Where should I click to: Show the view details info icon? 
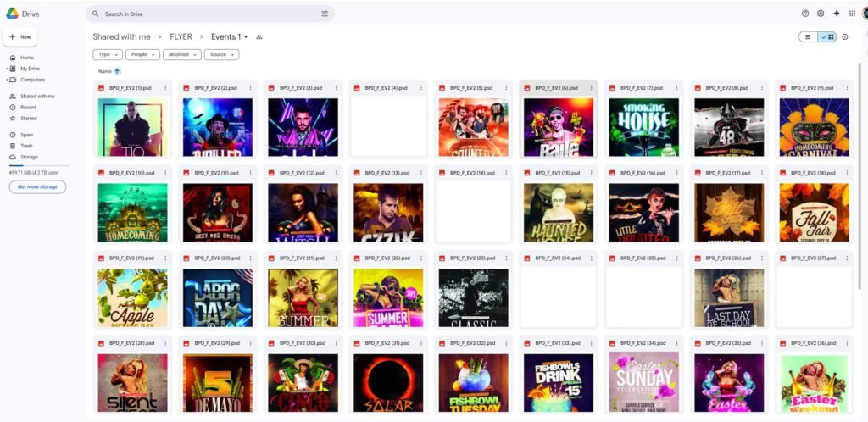(x=845, y=37)
